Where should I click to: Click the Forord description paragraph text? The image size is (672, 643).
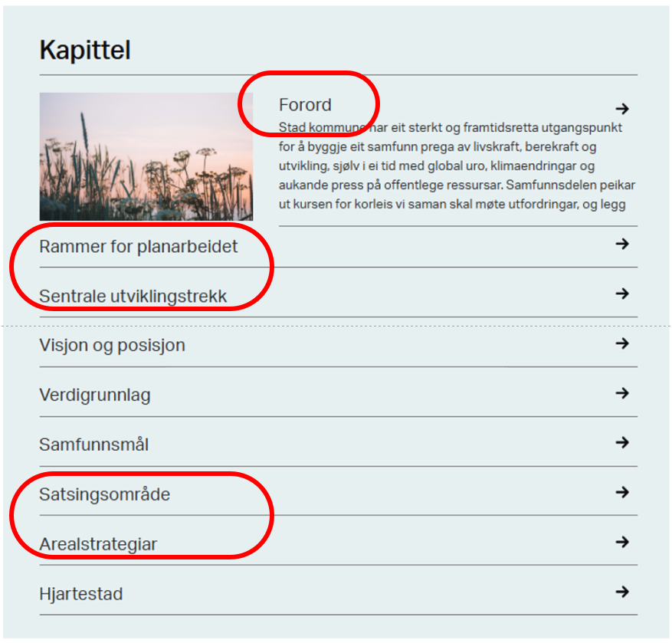(457, 166)
